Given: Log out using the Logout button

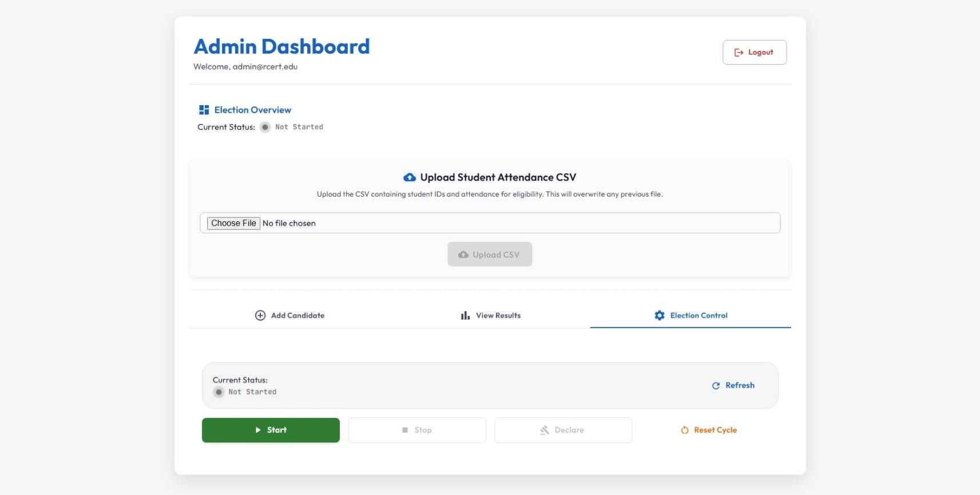Looking at the screenshot, I should [755, 52].
